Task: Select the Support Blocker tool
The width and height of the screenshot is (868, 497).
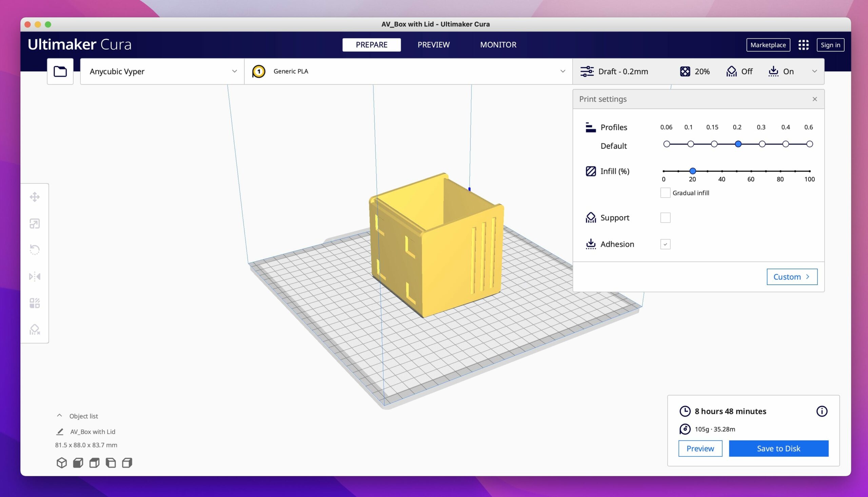Action: 35,329
